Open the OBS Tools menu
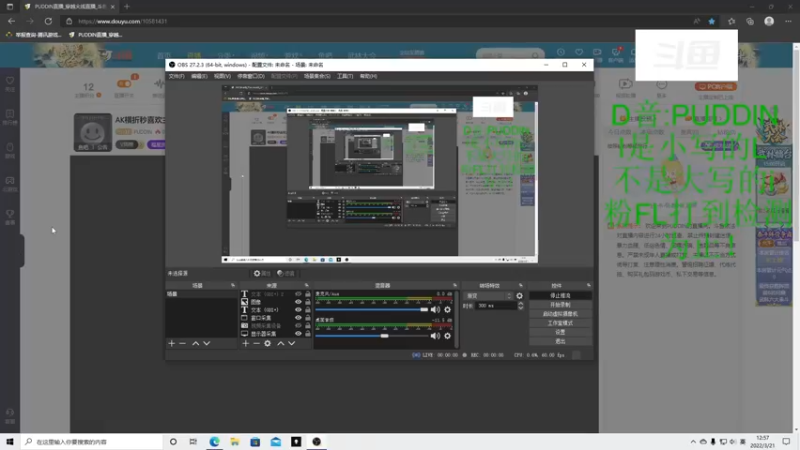The height and width of the screenshot is (450, 800). (x=345, y=76)
